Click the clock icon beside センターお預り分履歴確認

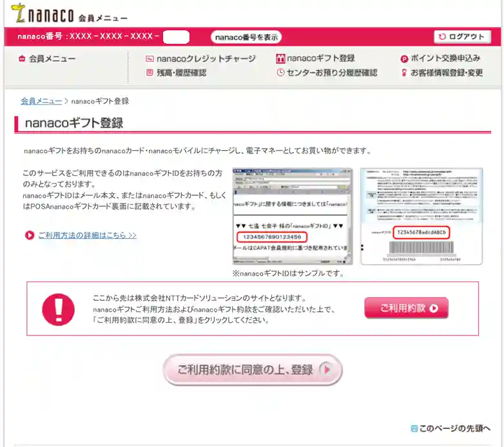point(280,73)
